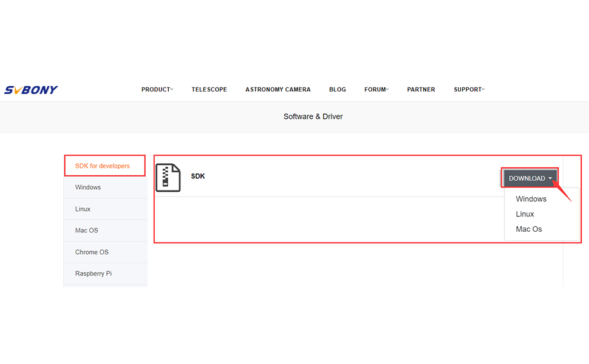Viewport: 589px width, 364px height.
Task: Choose Windows from the download dropdown list
Action: (531, 199)
